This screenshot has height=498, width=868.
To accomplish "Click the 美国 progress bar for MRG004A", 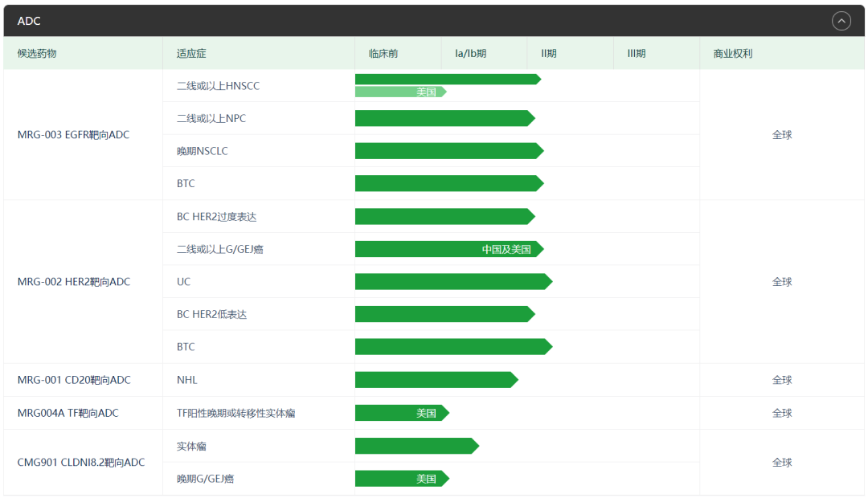I will click(x=402, y=413).
